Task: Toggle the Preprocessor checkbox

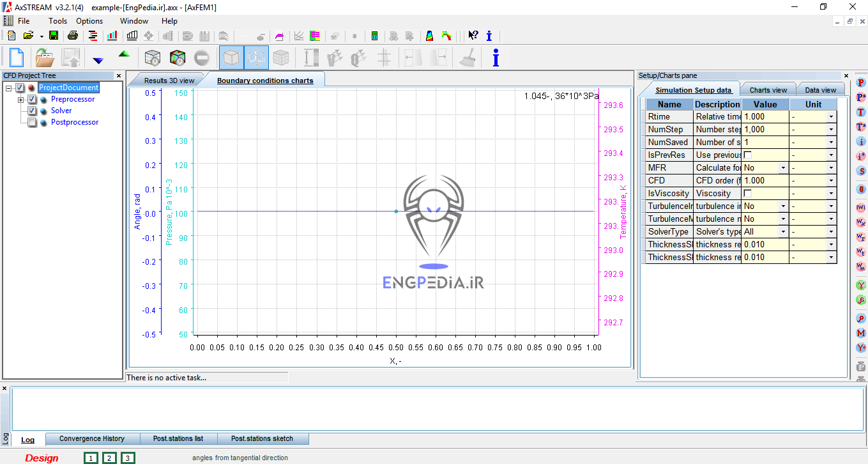Action: coord(32,99)
